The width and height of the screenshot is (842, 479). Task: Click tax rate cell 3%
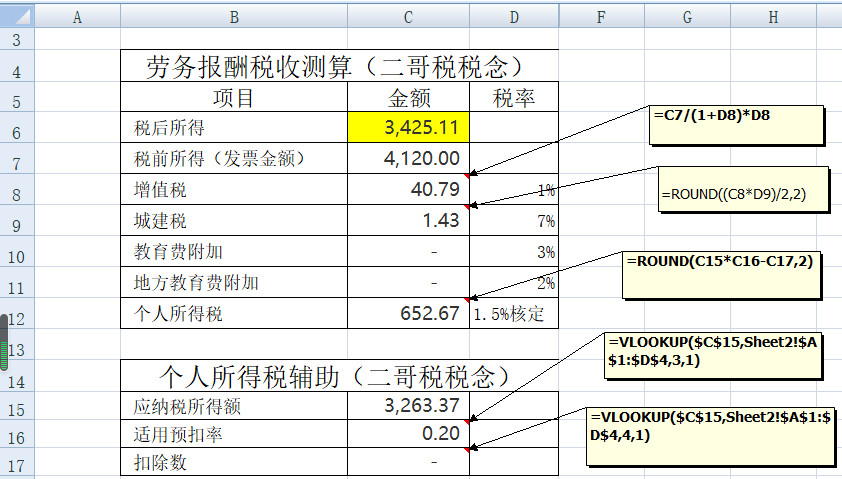514,251
